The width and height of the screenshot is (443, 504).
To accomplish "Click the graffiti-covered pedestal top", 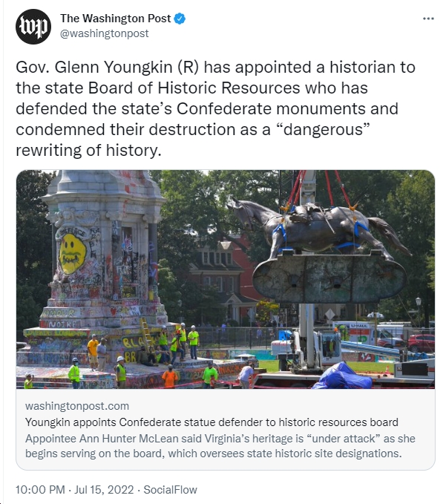I will click(x=103, y=189).
